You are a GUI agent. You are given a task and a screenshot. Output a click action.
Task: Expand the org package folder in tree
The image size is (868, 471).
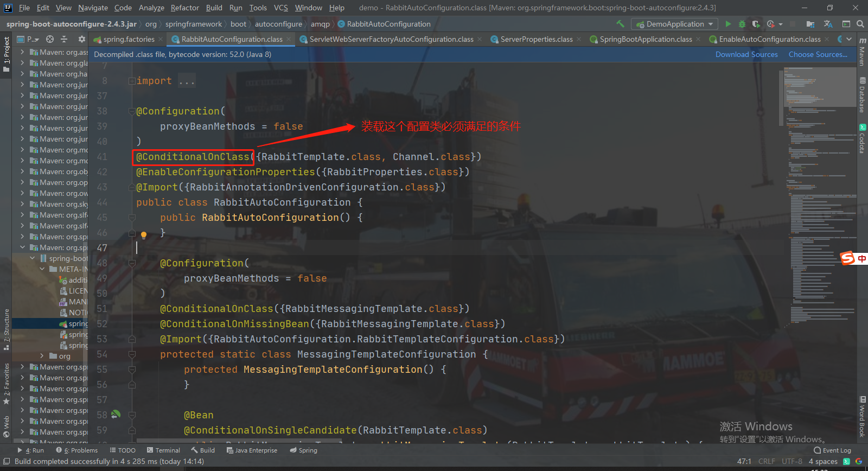(42, 356)
